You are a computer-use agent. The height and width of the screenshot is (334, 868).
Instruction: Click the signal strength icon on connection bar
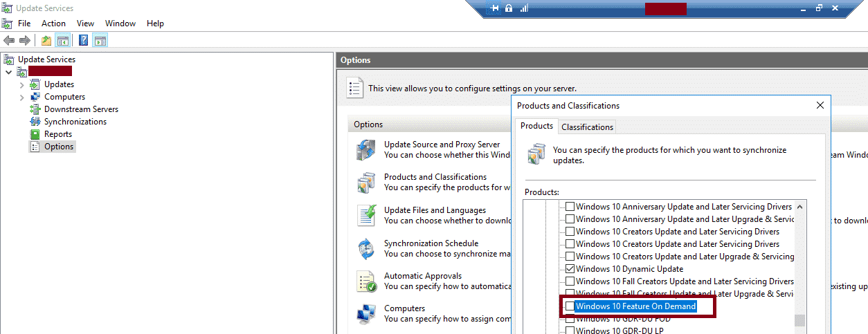pyautogui.click(x=524, y=8)
